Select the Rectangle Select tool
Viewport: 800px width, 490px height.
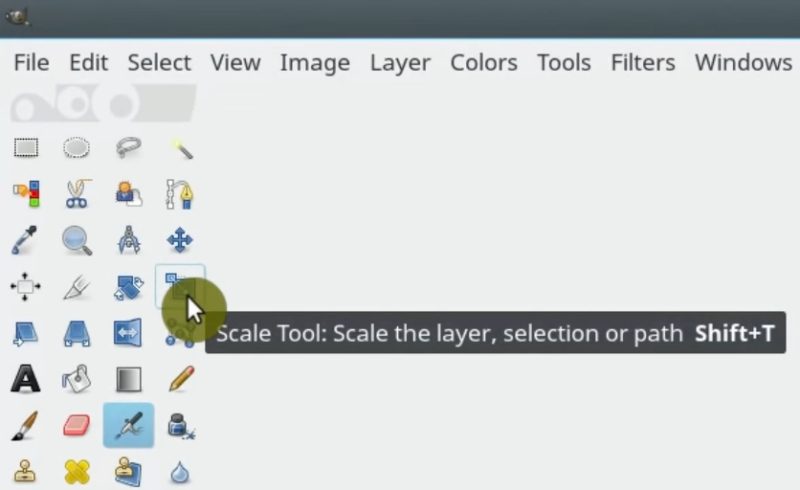[x=26, y=148]
